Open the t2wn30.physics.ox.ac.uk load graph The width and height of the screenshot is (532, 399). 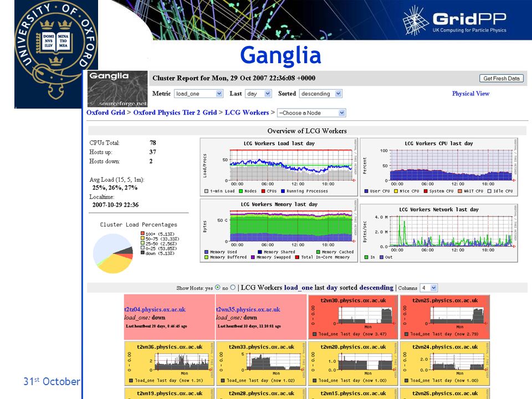(x=353, y=317)
